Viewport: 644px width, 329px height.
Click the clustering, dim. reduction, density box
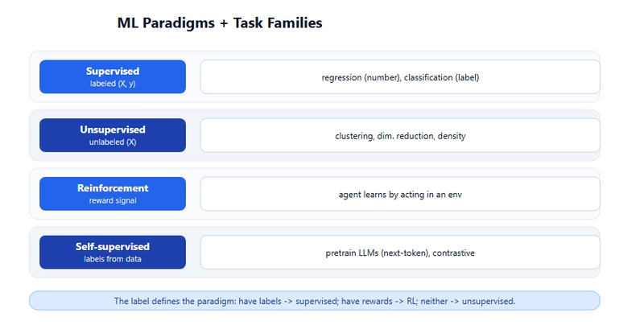pyautogui.click(x=400, y=135)
